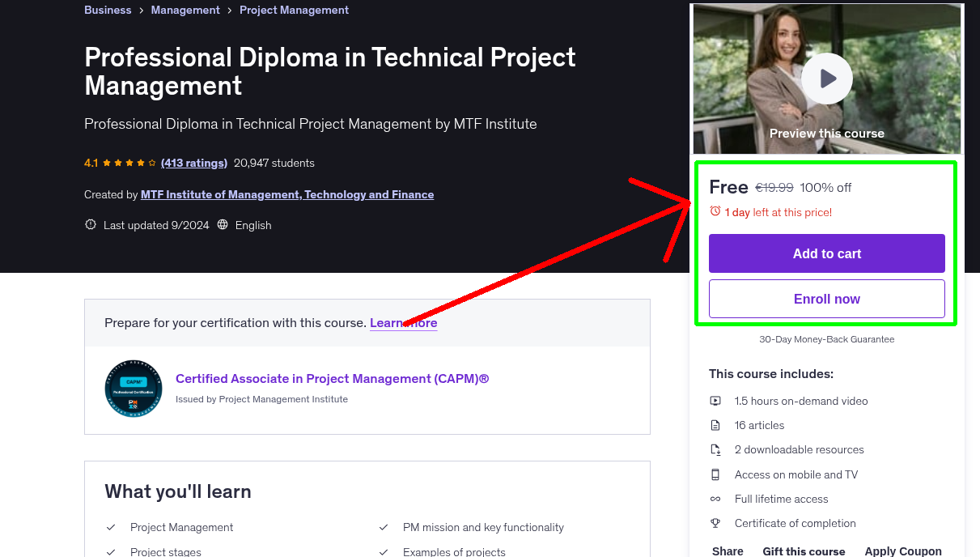This screenshot has width=980, height=557.
Task: Click the Share button
Action: click(728, 551)
